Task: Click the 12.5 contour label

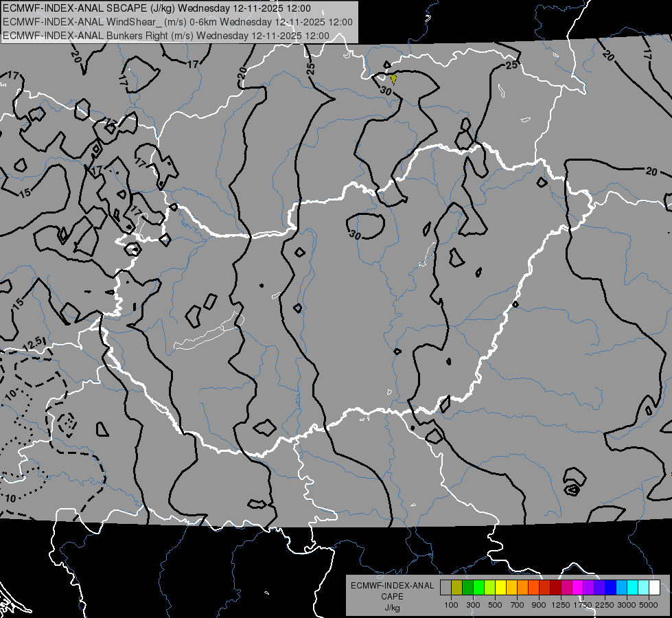Action: pos(33,343)
